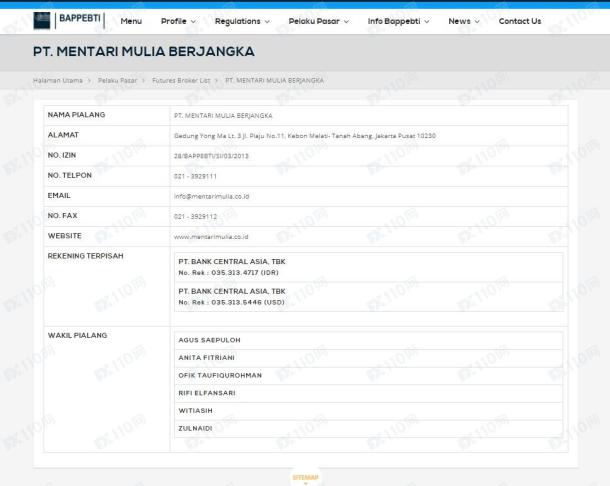Go to the Contact Us page

click(520, 21)
